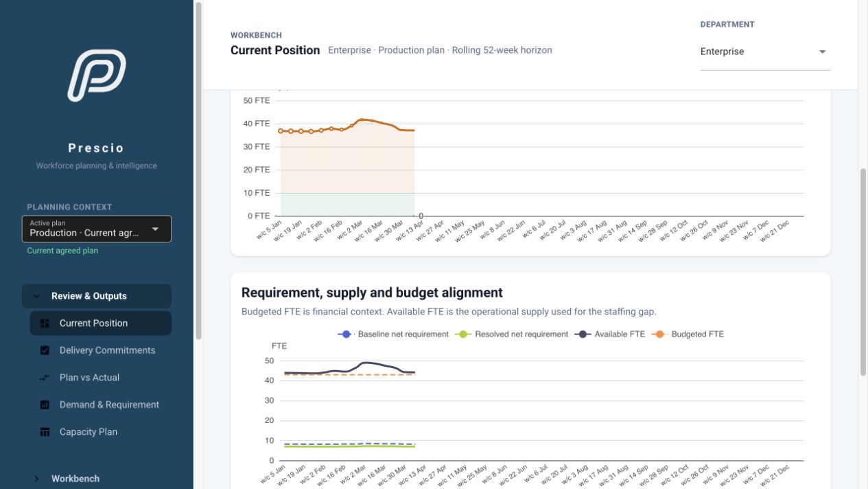
Task: Click the '50 FTE' axis label
Action: (257, 100)
